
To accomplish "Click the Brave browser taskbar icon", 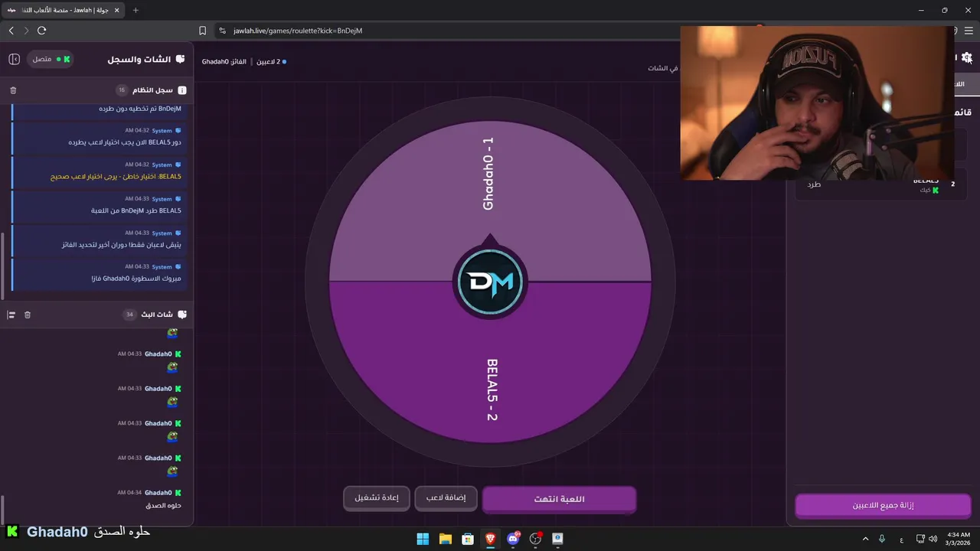I will click(x=490, y=539).
